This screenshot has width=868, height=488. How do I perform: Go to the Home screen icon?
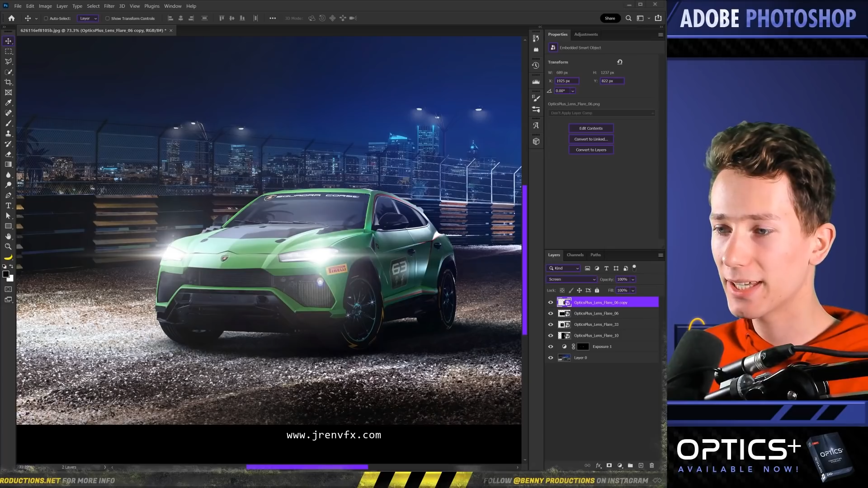[12, 19]
